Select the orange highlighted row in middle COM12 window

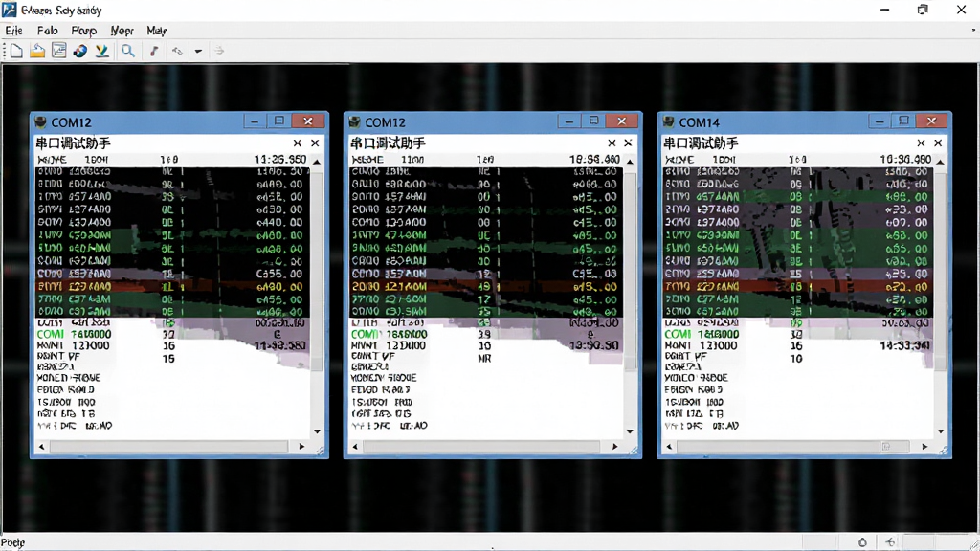point(486,287)
